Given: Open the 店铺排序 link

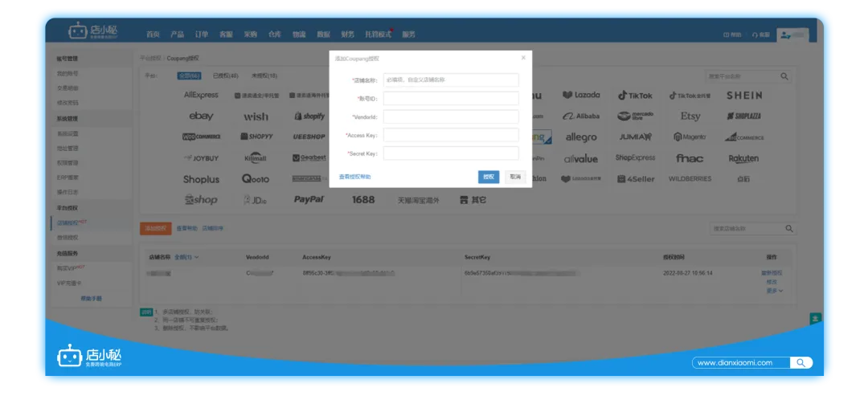Looking at the screenshot, I should coord(212,228).
